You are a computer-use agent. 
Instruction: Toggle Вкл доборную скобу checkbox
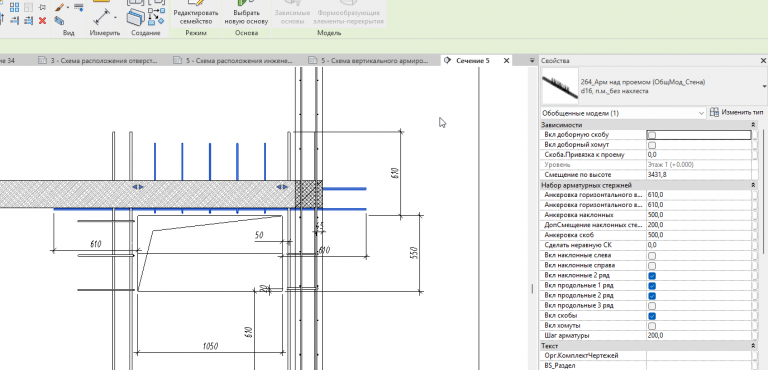(x=651, y=135)
